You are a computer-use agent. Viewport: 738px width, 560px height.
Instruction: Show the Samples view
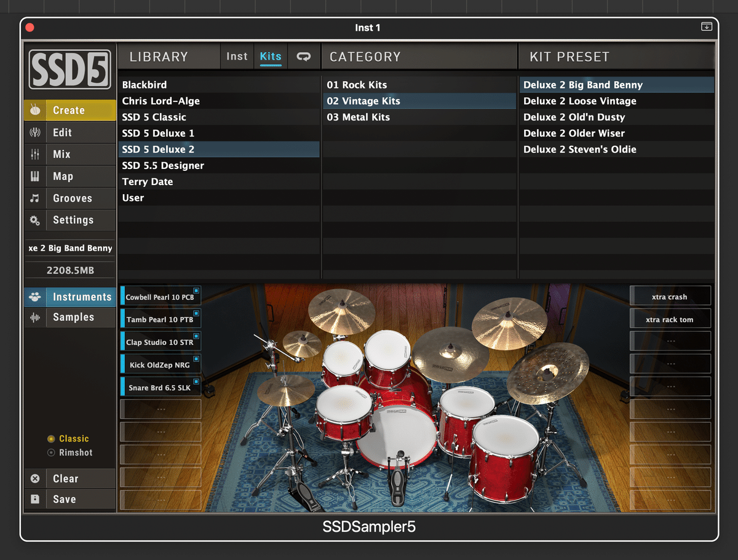point(69,317)
